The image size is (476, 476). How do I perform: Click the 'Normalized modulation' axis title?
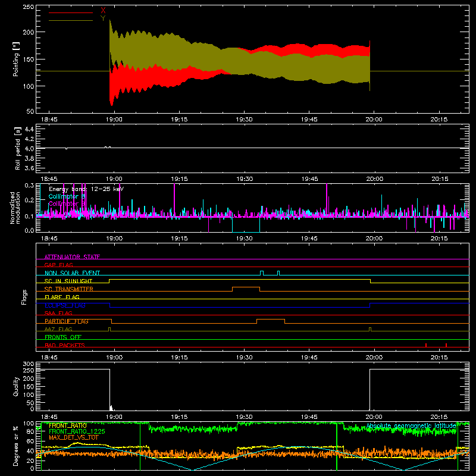pyautogui.click(x=15, y=208)
